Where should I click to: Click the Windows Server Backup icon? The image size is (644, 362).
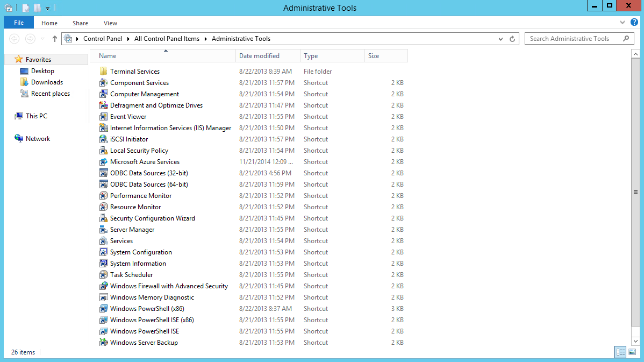(x=104, y=342)
